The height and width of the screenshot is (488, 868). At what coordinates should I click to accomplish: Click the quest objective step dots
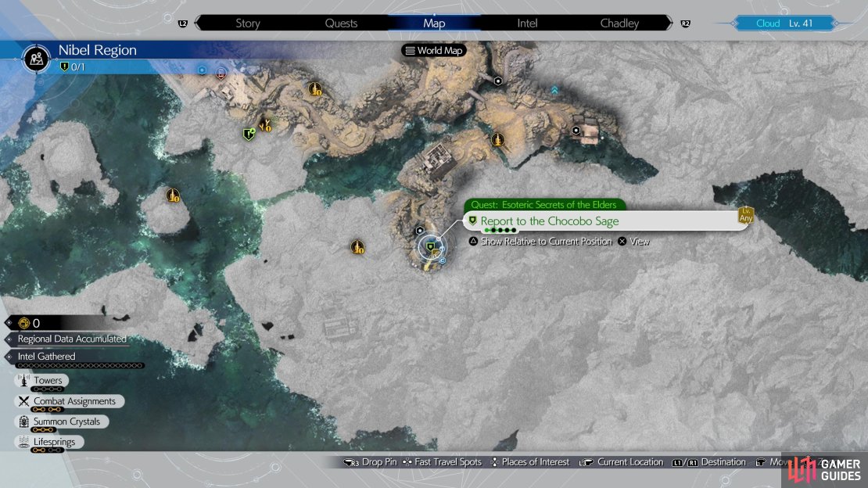click(x=500, y=231)
